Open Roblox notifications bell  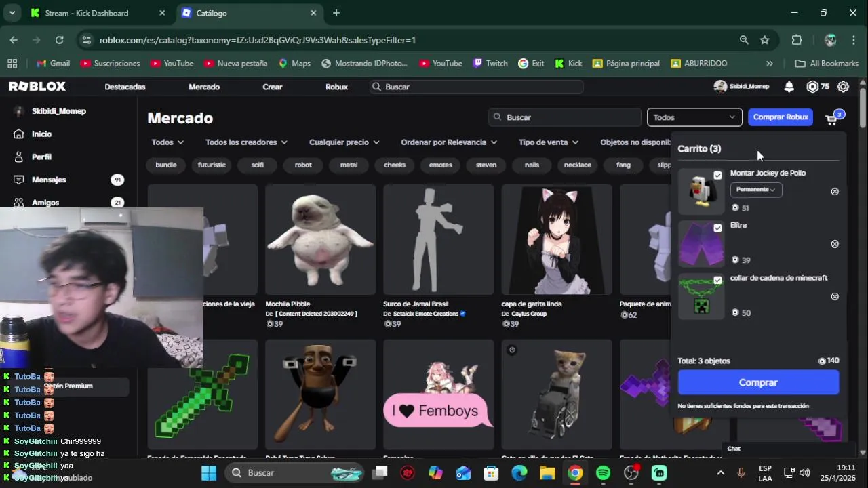[x=789, y=87]
